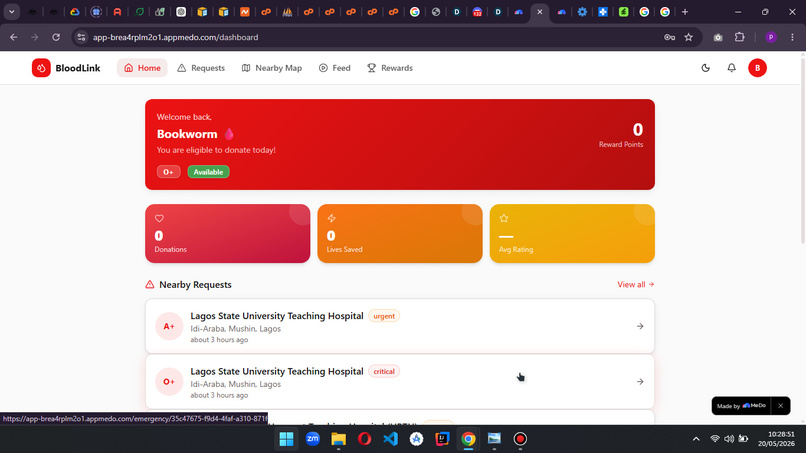Click the camera extension icon
This screenshot has width=806, height=453.
(718, 37)
